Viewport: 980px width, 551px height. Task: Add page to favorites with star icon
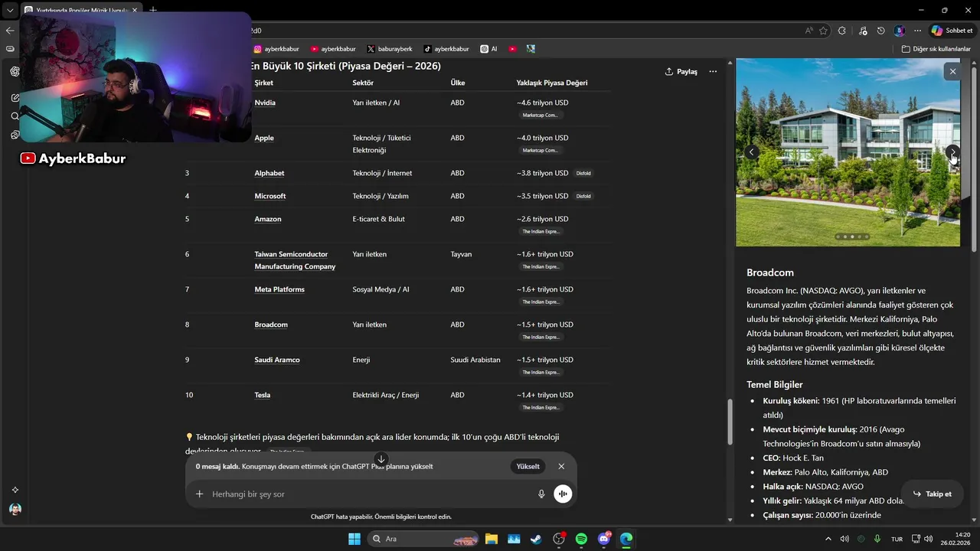click(824, 31)
